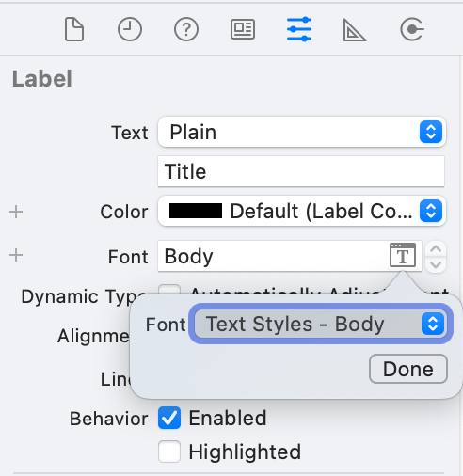
Task: Open the Quick Help inspector
Action: click(x=186, y=29)
